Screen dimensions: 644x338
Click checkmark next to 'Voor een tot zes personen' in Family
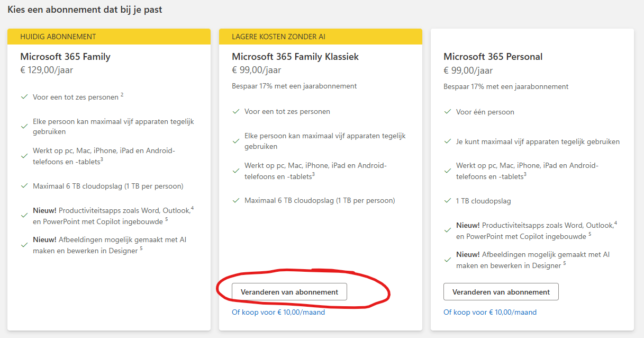[x=24, y=97]
